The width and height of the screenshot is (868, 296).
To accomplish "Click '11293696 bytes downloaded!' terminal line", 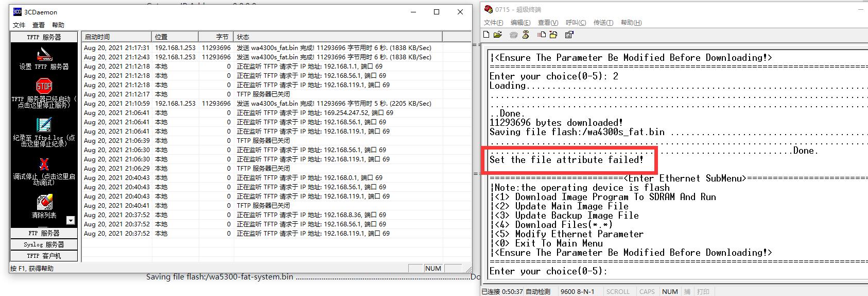I will click(x=556, y=123).
